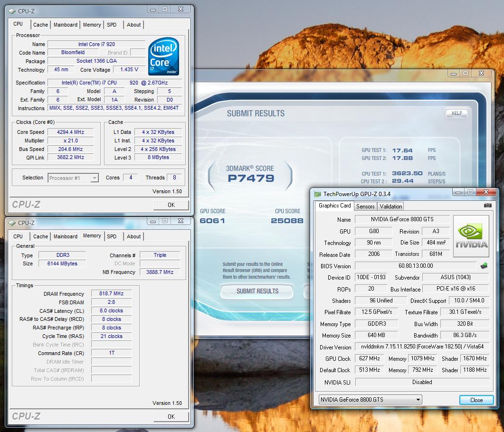
Task: Open the Processor #1 selection dropdown
Action: [x=95, y=178]
